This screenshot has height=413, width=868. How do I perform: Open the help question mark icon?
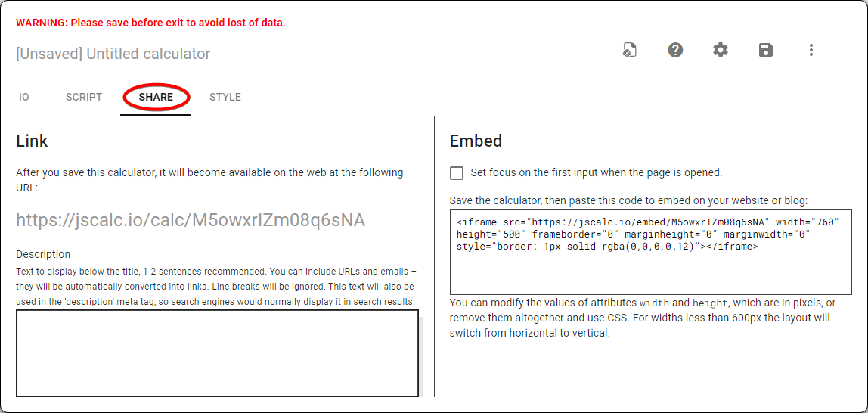(674, 51)
